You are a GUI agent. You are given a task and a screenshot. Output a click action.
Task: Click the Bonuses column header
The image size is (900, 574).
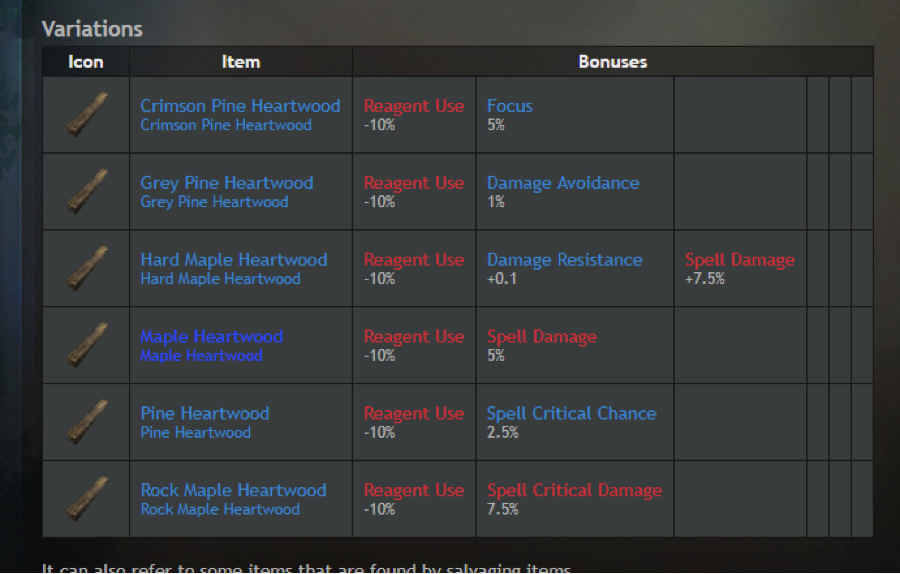pos(612,62)
